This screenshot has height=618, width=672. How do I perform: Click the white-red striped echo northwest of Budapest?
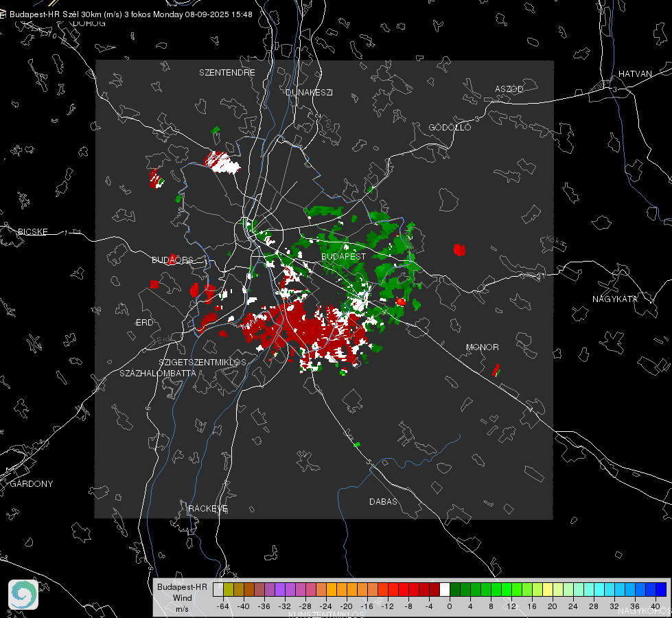point(221,162)
